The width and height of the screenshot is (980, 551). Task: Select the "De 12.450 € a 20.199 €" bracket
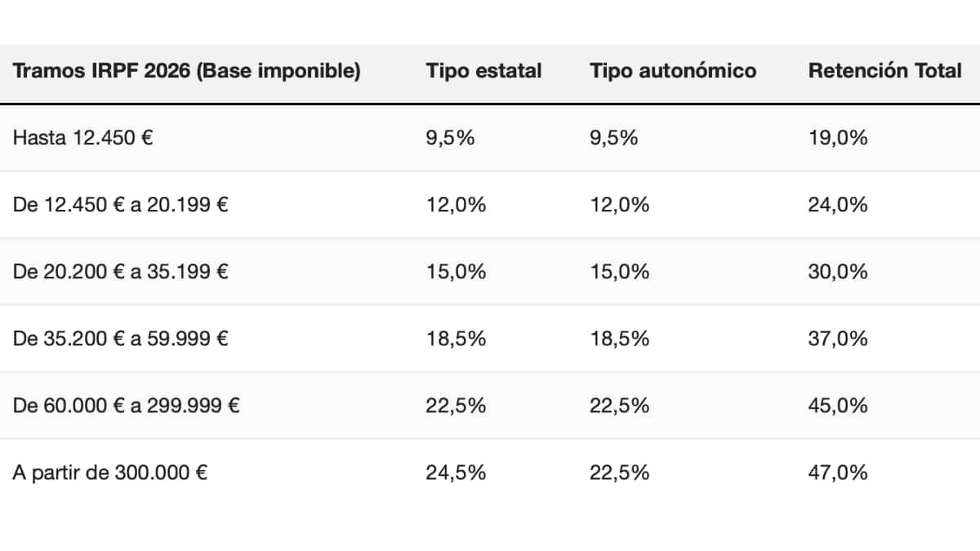[x=120, y=205]
